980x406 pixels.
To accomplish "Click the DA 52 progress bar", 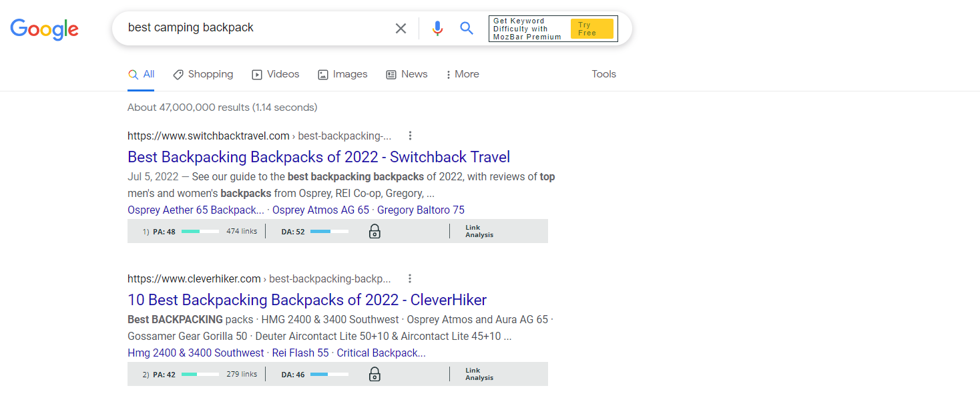I will pos(329,232).
